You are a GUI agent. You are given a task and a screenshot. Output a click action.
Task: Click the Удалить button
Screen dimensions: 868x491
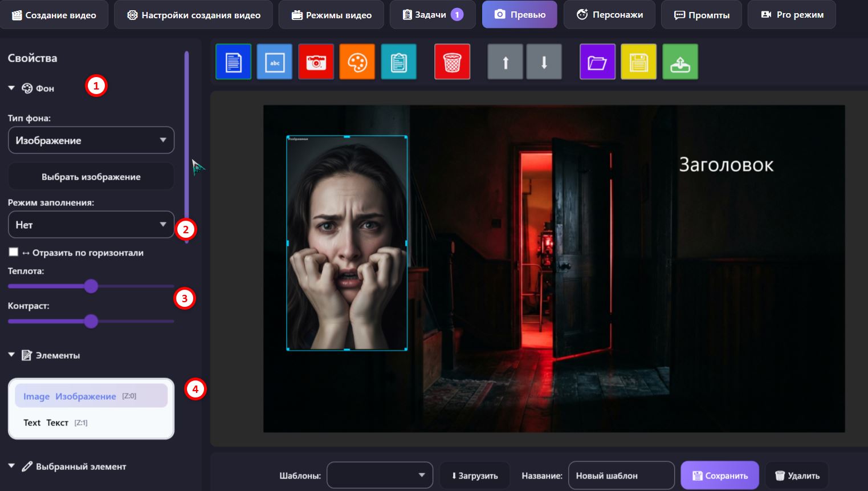pyautogui.click(x=797, y=475)
